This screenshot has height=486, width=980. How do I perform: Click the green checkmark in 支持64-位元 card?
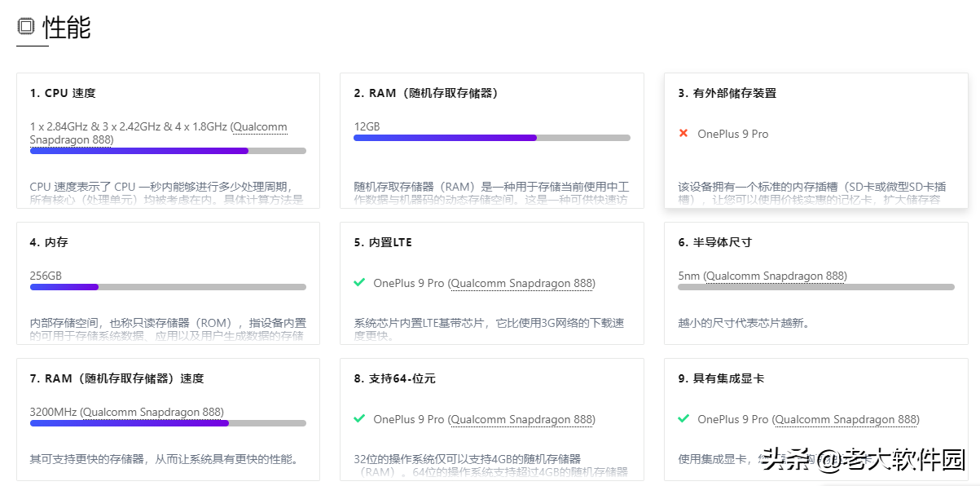pyautogui.click(x=359, y=419)
